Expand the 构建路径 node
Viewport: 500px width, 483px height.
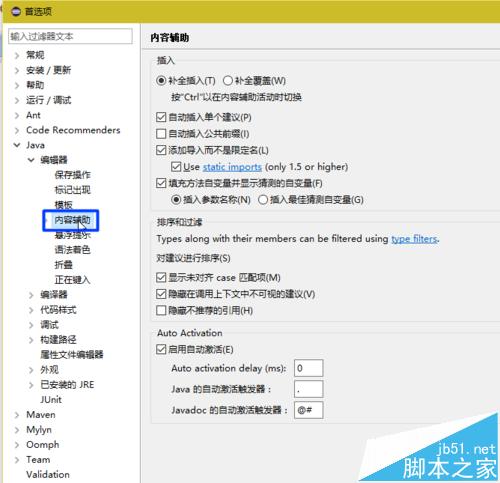(31, 340)
